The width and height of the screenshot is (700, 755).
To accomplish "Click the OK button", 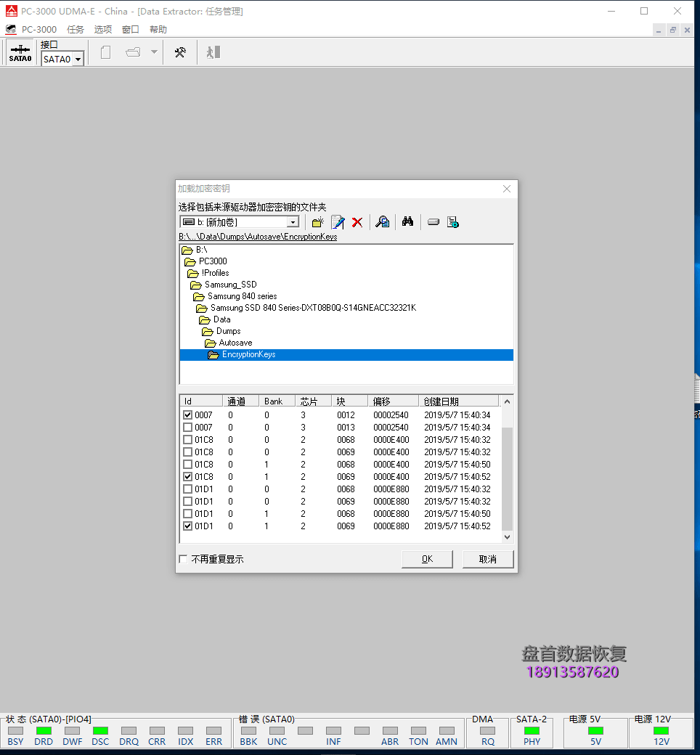I will coord(427,559).
